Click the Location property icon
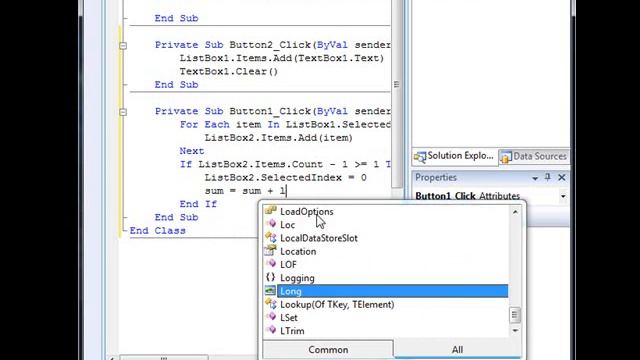Screen dimensions: 640x360 270,250
